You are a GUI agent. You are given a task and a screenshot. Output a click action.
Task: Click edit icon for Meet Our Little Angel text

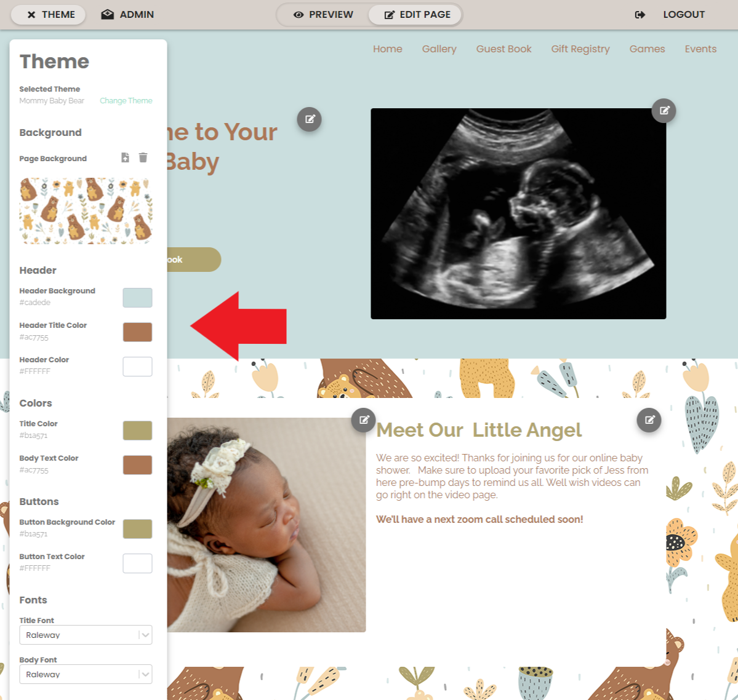click(649, 420)
